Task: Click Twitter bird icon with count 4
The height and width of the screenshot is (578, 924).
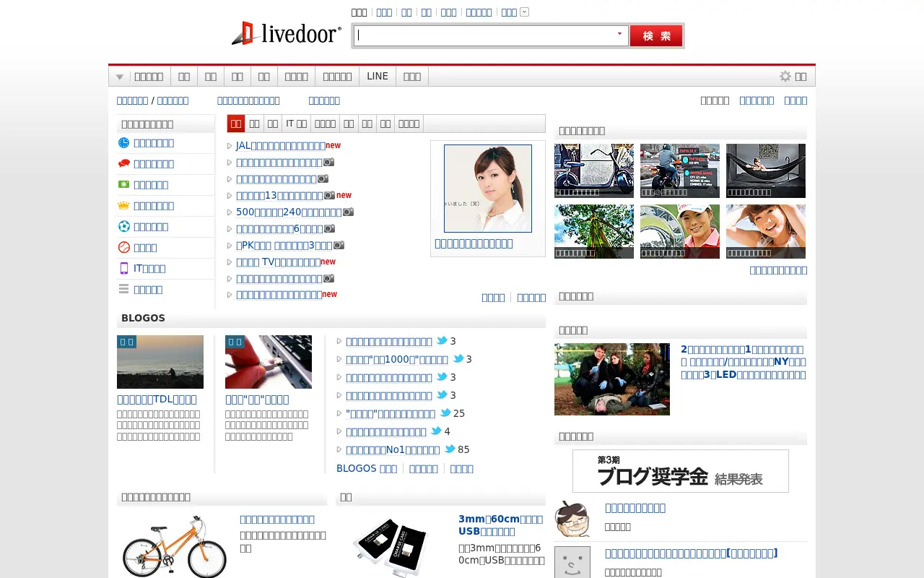Action: pyautogui.click(x=435, y=431)
